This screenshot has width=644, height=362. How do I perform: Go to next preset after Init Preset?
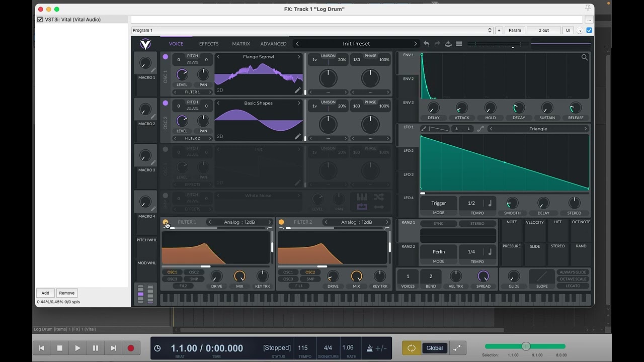point(415,44)
